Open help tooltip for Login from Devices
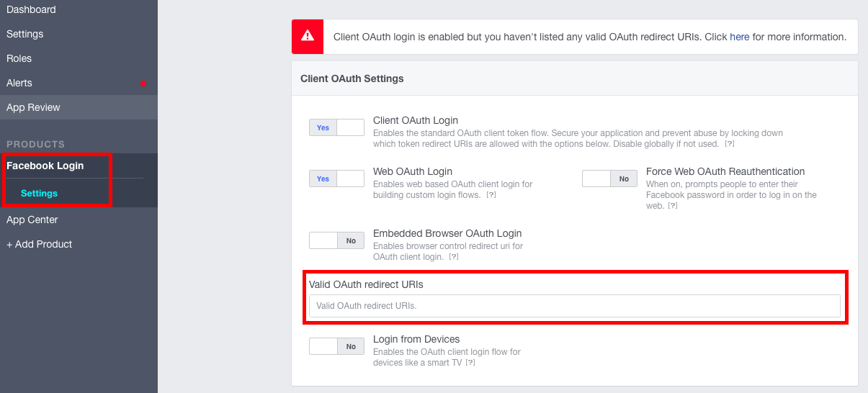The image size is (868, 393). (470, 363)
